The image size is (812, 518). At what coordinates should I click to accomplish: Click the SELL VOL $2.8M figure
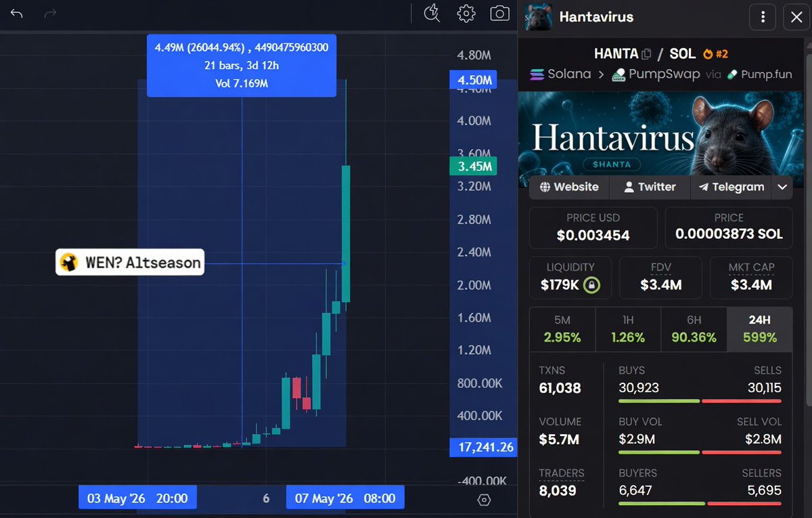tap(763, 439)
